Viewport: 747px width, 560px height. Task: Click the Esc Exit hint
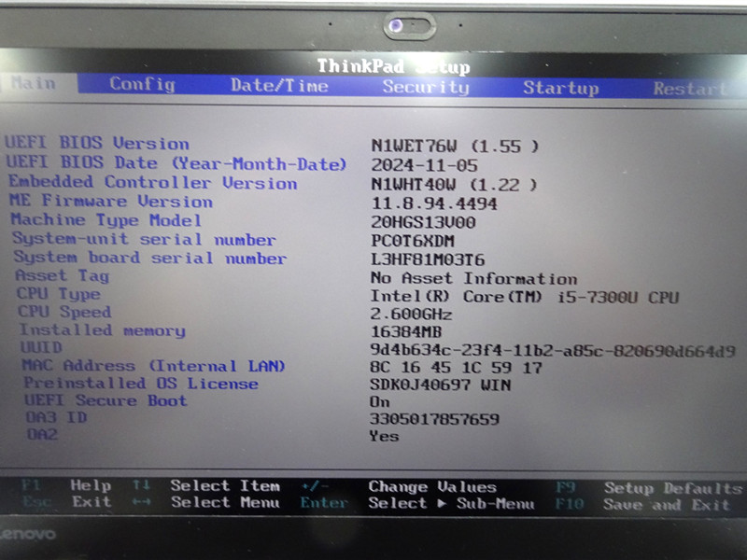coord(66,501)
